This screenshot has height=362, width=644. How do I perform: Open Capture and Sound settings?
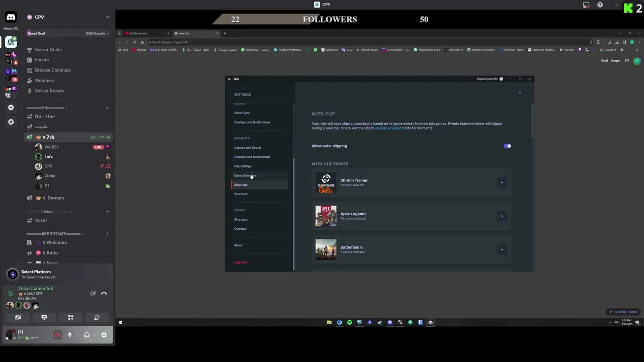247,148
